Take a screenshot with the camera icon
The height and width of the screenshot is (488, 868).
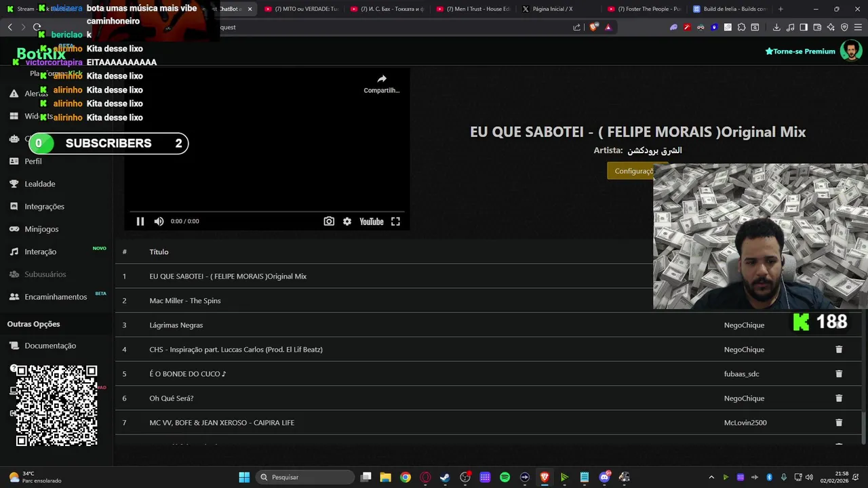click(x=329, y=221)
